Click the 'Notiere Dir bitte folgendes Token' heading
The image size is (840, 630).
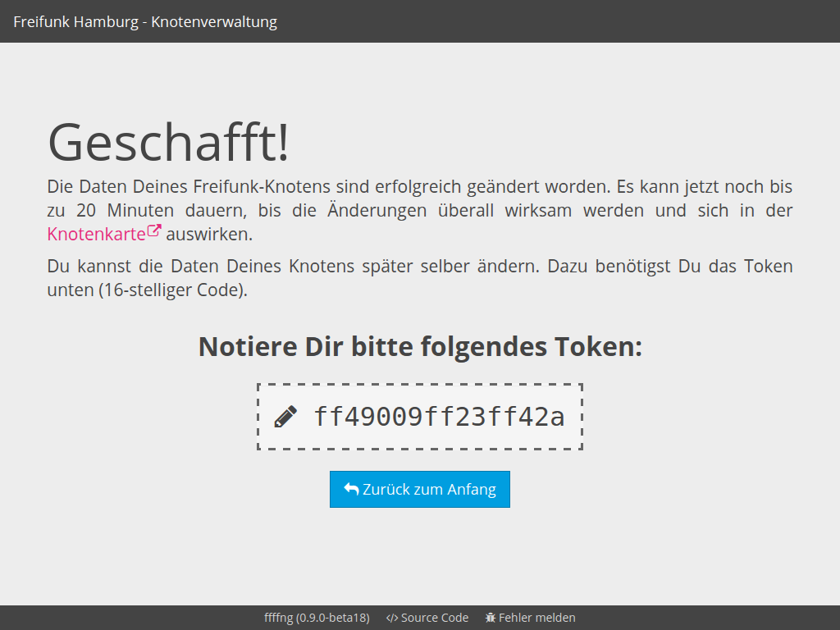point(420,346)
